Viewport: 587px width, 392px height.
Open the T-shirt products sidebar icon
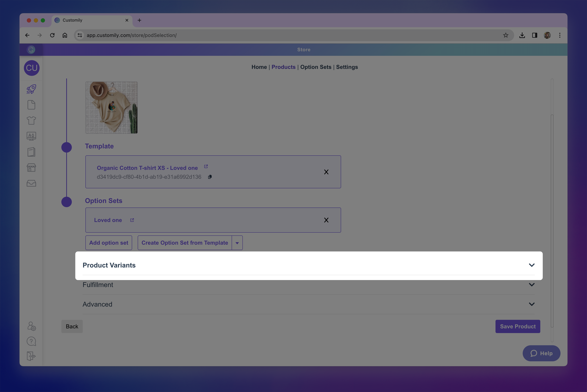pos(31,120)
